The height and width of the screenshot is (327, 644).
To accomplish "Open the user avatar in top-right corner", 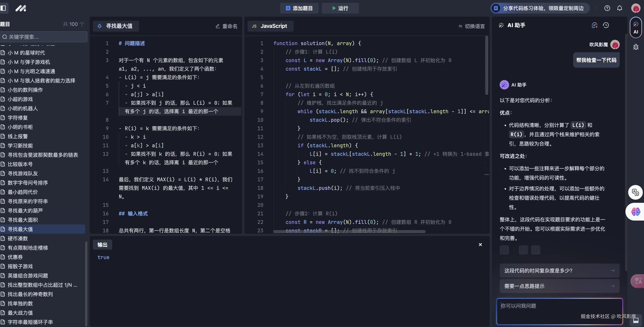I will pos(636,8).
